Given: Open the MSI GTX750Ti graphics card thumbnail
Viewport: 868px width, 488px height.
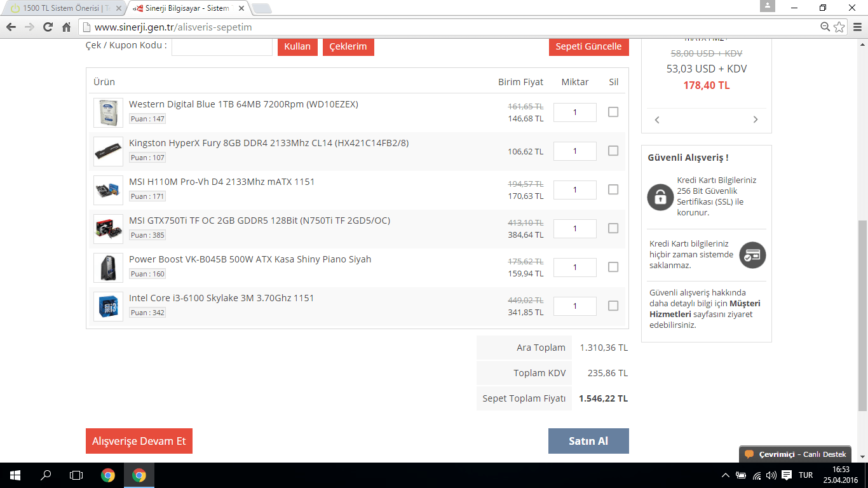Looking at the screenshot, I should coord(108,229).
